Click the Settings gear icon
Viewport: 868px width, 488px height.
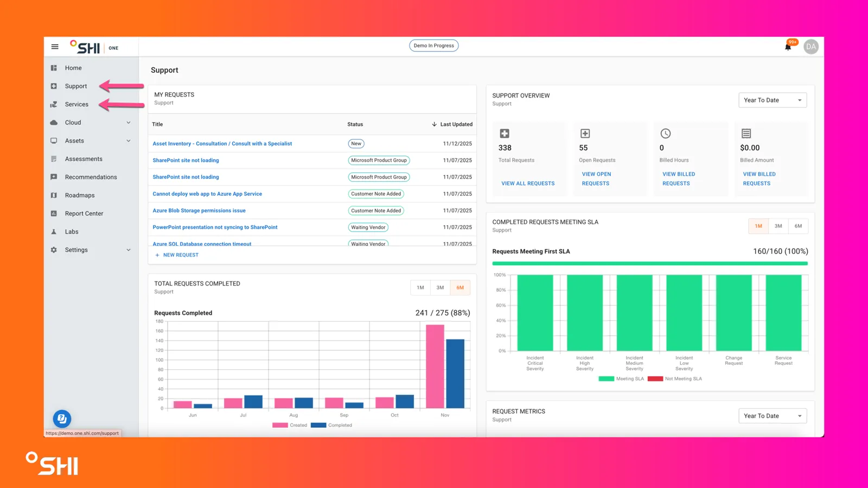tap(54, 250)
